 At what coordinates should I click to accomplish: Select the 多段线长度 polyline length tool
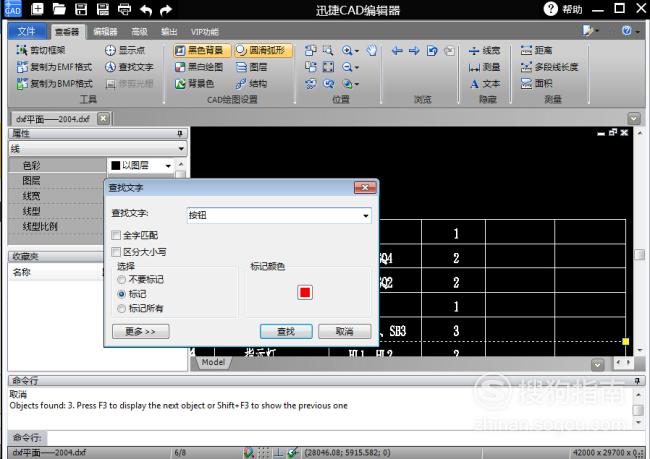point(549,67)
